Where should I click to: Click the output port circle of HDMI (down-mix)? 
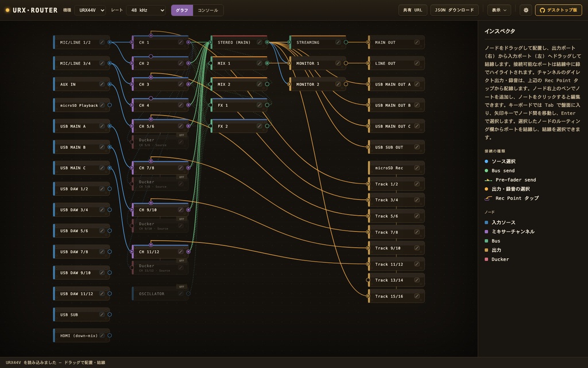point(110,336)
